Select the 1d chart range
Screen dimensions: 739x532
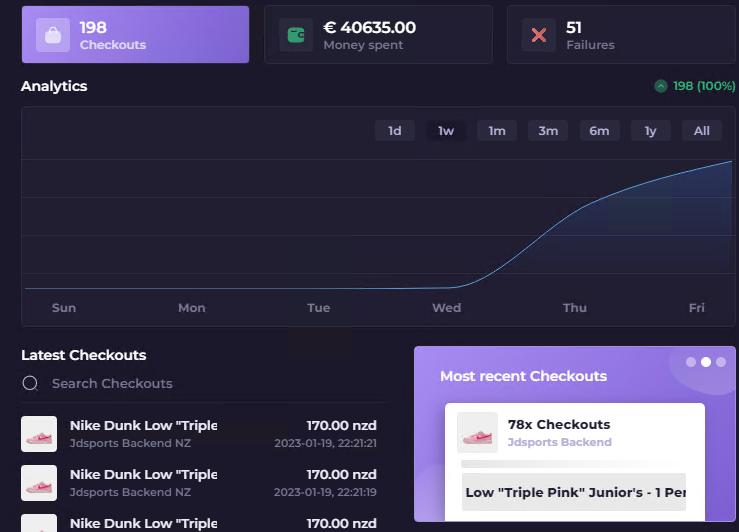[x=395, y=131]
